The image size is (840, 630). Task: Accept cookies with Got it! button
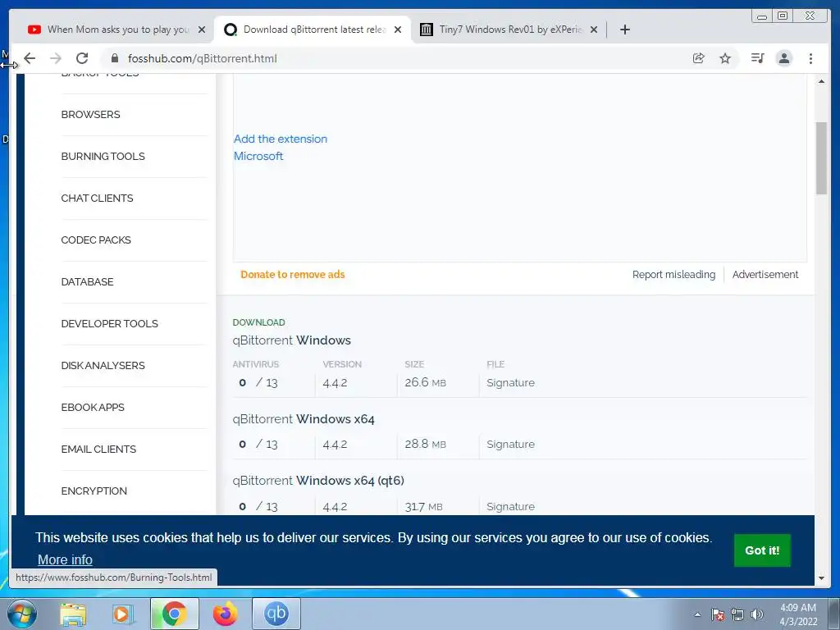pyautogui.click(x=762, y=550)
